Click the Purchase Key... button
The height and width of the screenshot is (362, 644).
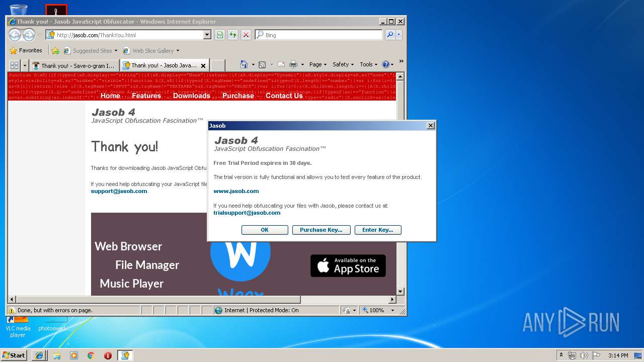coord(321,230)
